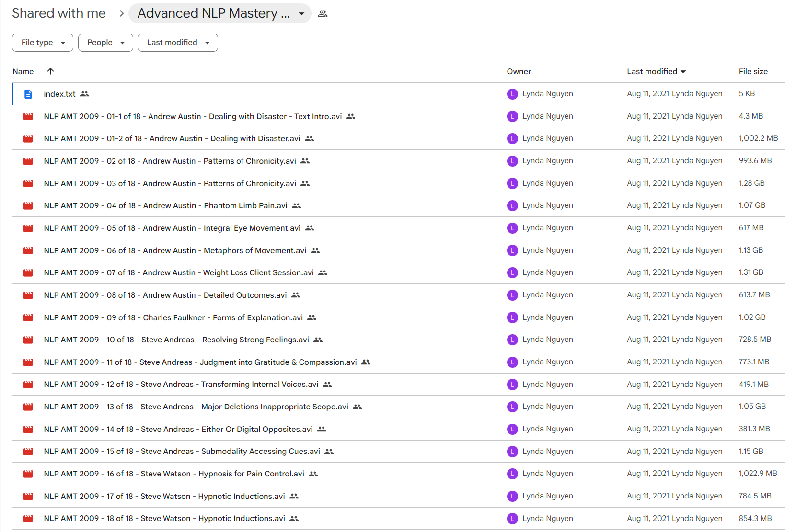The image size is (785, 532).
Task: Click the 381.3 MB file size
Action: click(x=754, y=429)
